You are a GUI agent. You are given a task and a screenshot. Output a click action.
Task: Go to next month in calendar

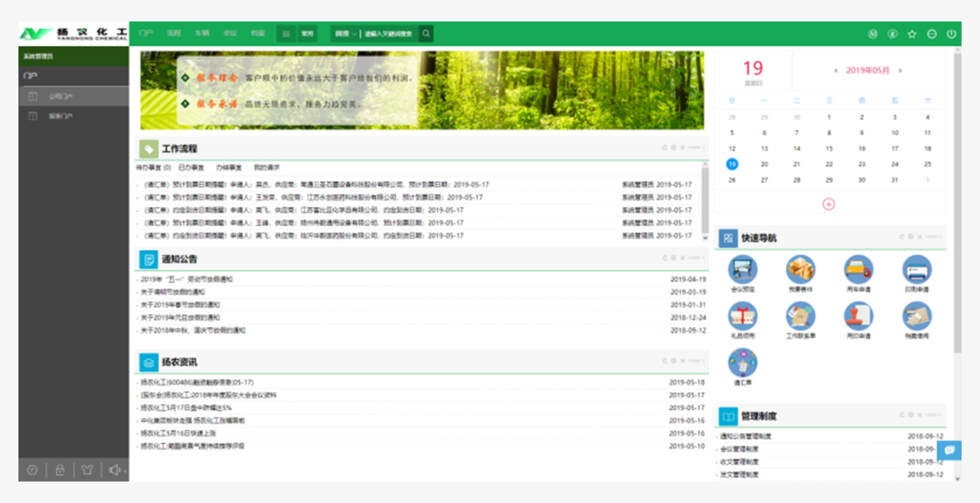tap(900, 70)
